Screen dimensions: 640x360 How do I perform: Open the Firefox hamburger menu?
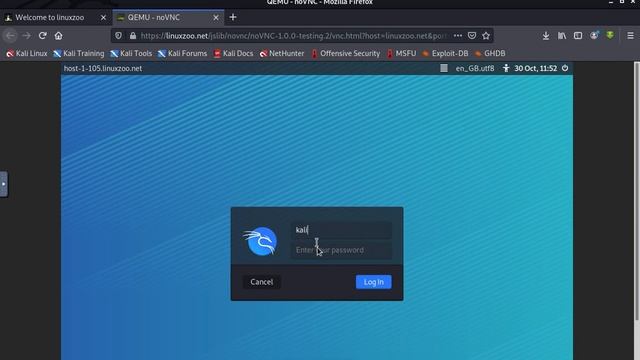tap(630, 36)
